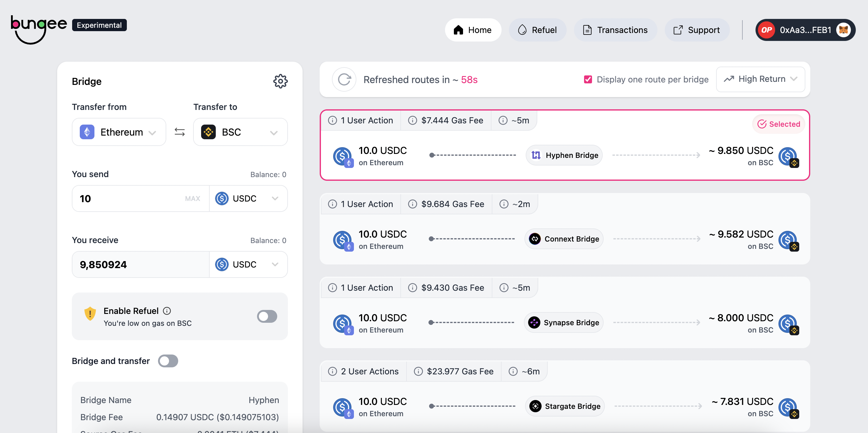Click info icon beside $7.444 Gas Fee
This screenshot has height=433, width=868.
tap(412, 120)
